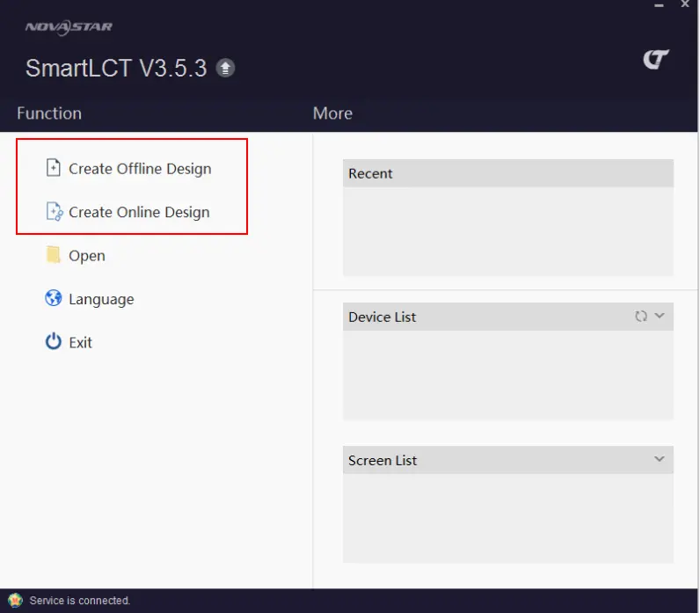700x613 pixels.
Task: Minimize the SmartLCT window
Action: coord(660,7)
